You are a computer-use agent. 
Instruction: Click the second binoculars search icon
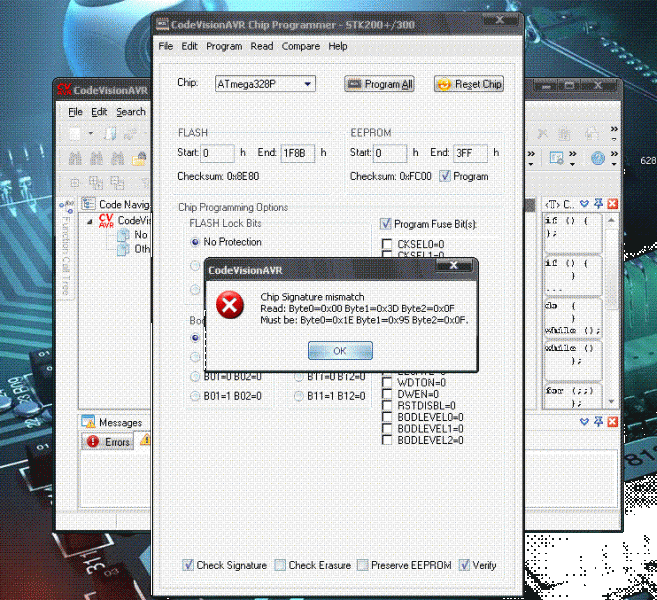96,158
